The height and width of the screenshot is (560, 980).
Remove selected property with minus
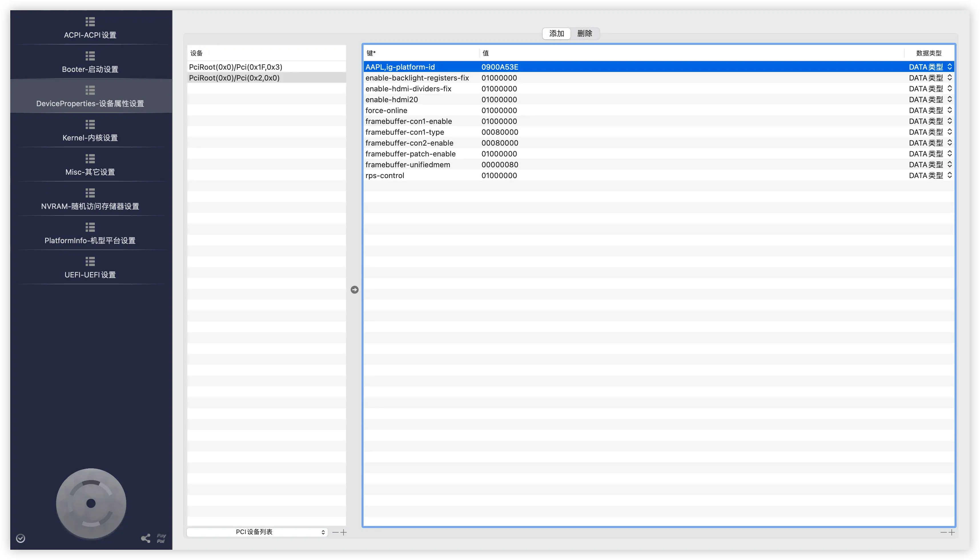pyautogui.click(x=943, y=532)
